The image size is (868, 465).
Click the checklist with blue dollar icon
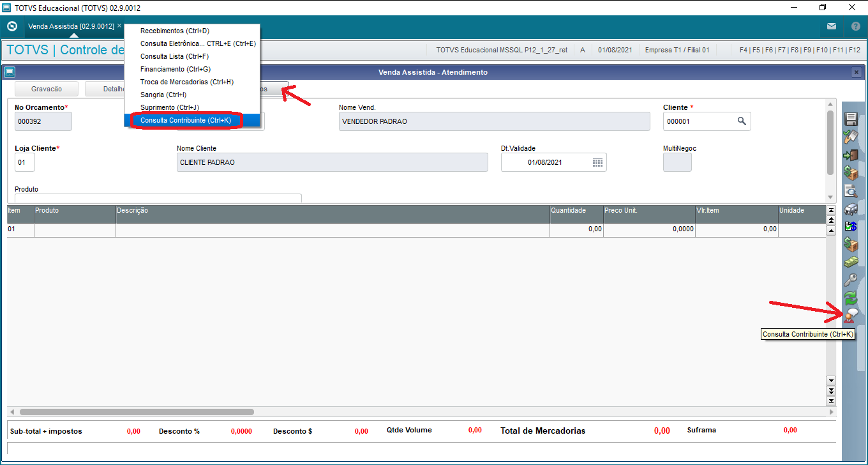tap(851, 226)
